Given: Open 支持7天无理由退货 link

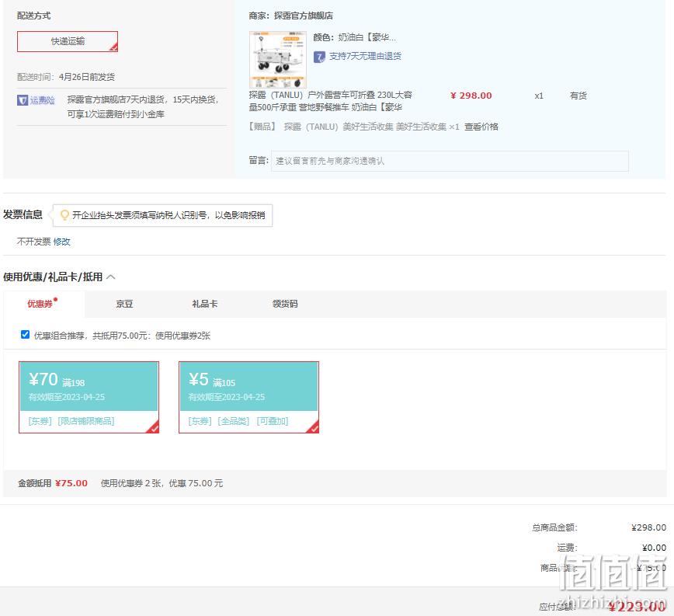Looking at the screenshot, I should click(x=365, y=56).
